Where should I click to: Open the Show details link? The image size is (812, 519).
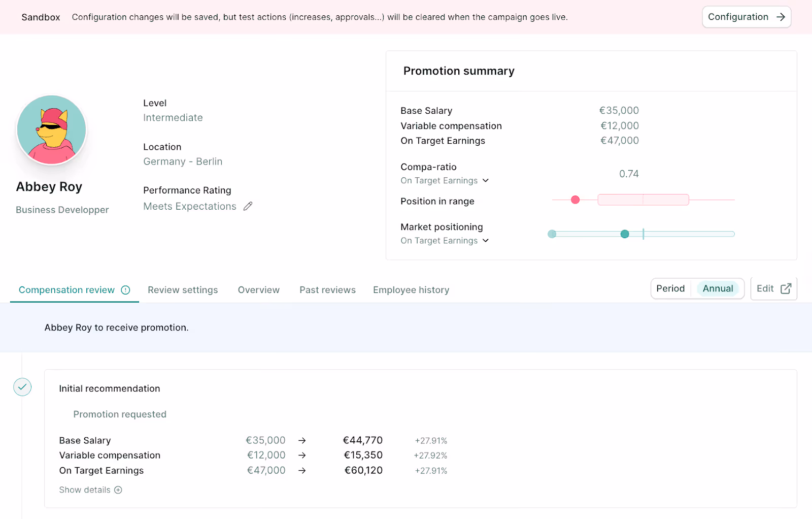(x=85, y=490)
